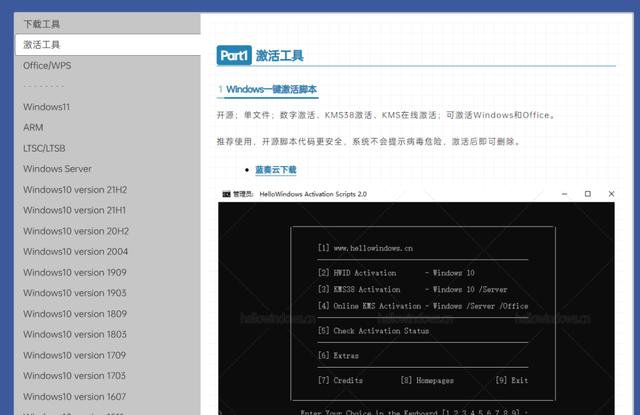Click the [6] Extras line
Screen dimensions: 640x415
[338, 356]
